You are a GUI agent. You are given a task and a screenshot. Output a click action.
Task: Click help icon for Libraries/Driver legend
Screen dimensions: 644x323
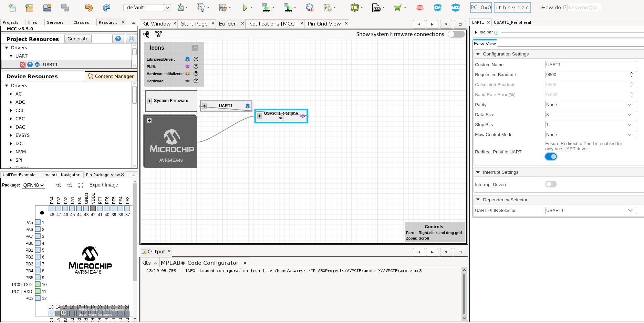click(196, 59)
